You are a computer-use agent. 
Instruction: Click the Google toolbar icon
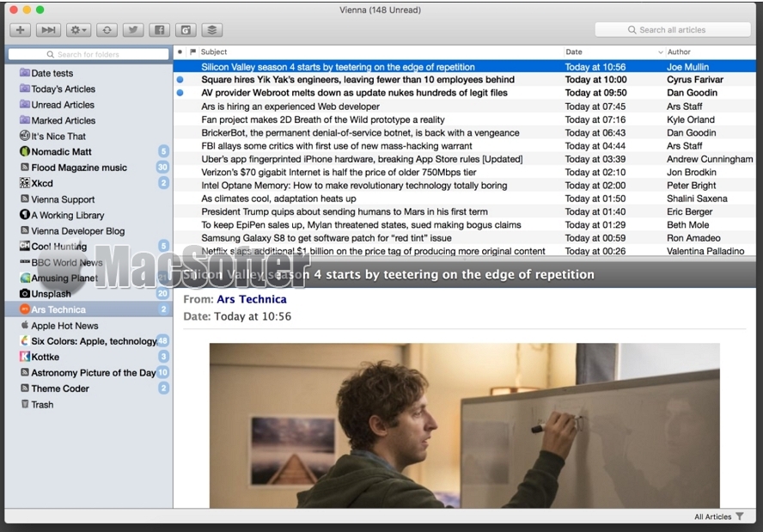[186, 30]
